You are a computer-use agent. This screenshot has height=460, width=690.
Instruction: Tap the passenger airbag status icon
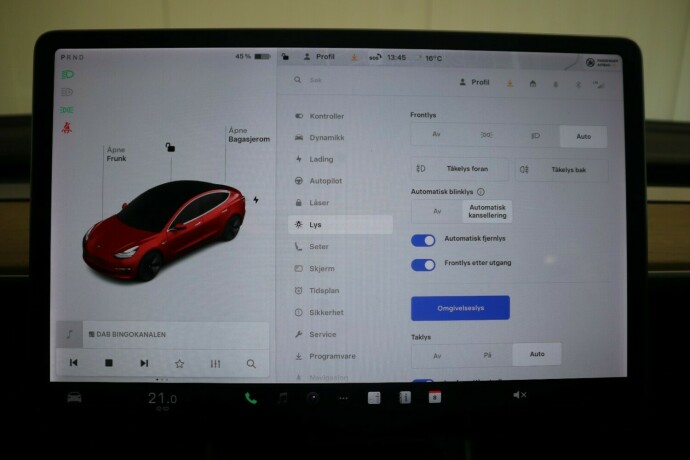602,63
